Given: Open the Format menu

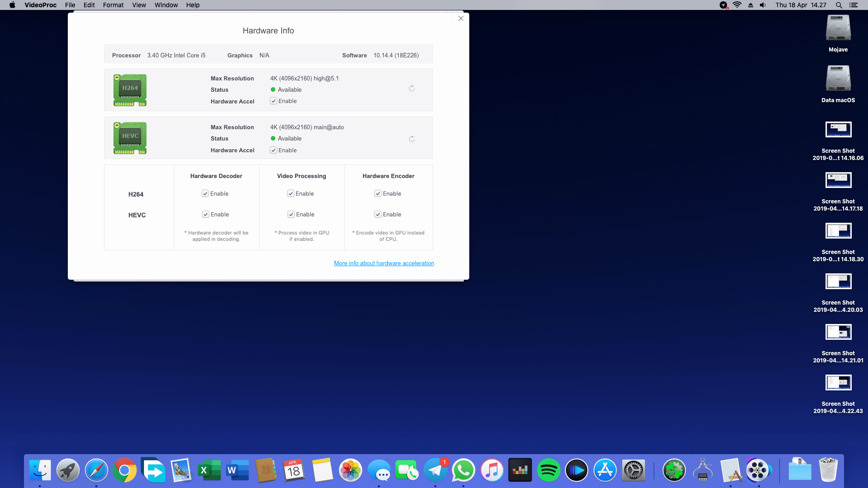Looking at the screenshot, I should [x=113, y=5].
